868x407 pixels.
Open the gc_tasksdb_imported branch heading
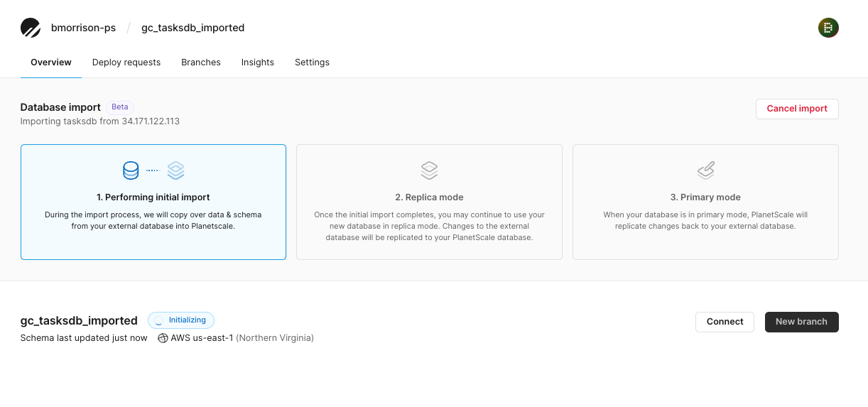coord(79,320)
